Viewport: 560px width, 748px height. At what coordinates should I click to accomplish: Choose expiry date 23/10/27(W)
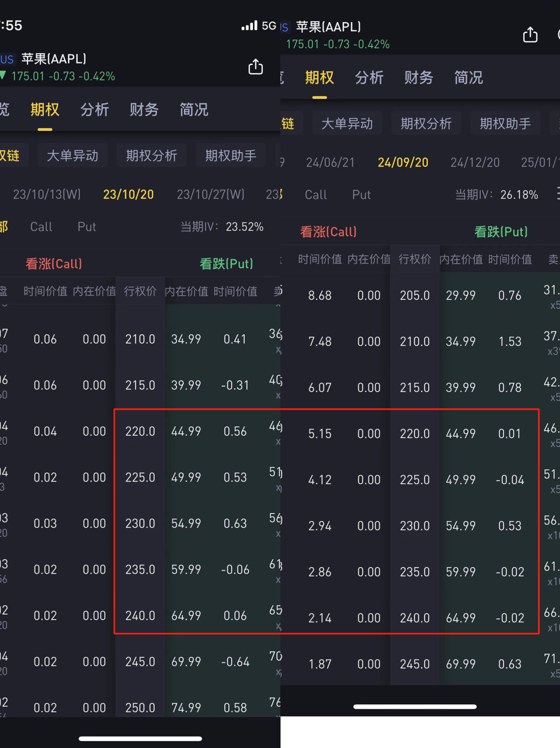click(x=211, y=194)
